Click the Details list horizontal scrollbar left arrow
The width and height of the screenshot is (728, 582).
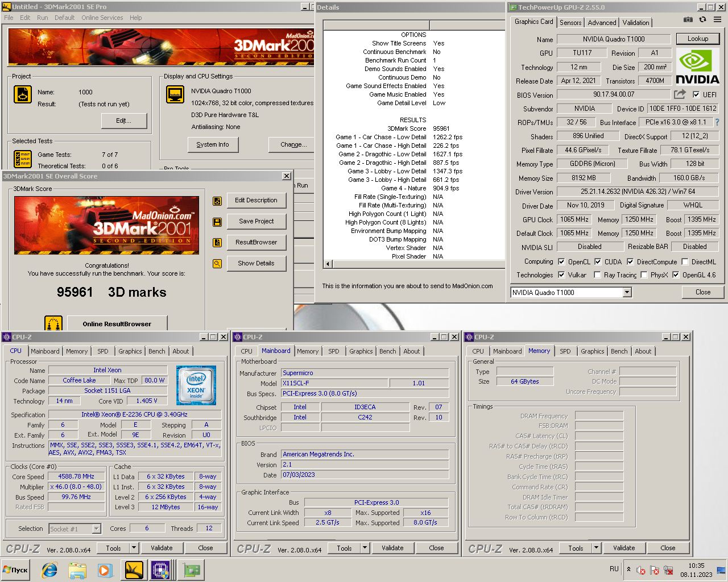coord(328,264)
